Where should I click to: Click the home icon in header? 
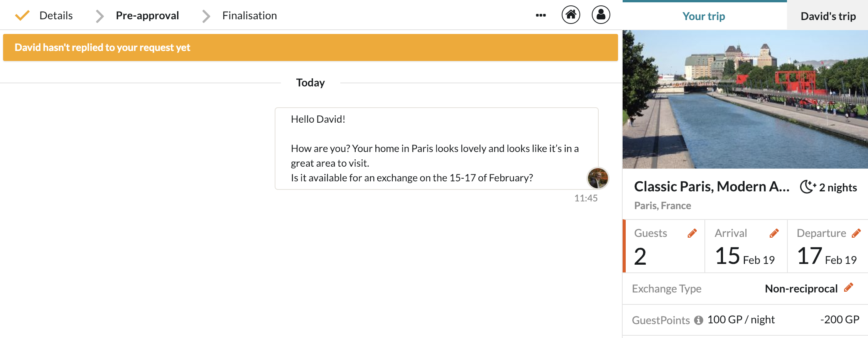coord(571,15)
